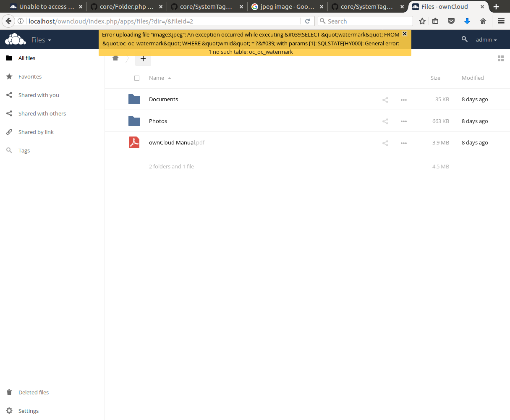Click the PDF icon of ownCloud Manual

[x=134, y=142]
